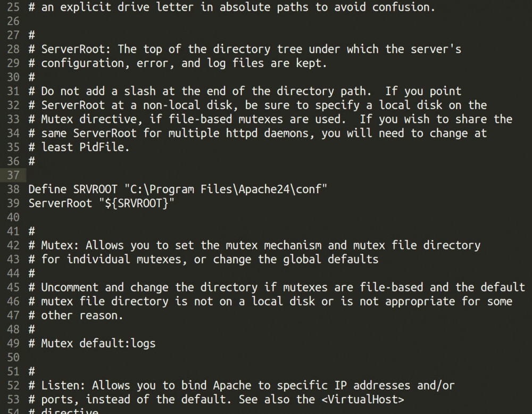Screen dimensions: 532x414
Task: Click the "${SRVROOT}" value on line 39
Action: pos(137,203)
